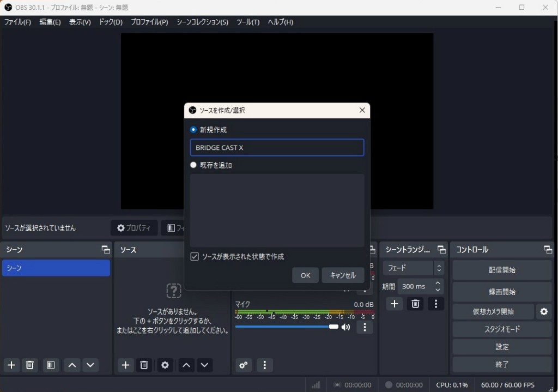Add a new scene with plus icon
This screenshot has height=392, width=558.
(11, 365)
